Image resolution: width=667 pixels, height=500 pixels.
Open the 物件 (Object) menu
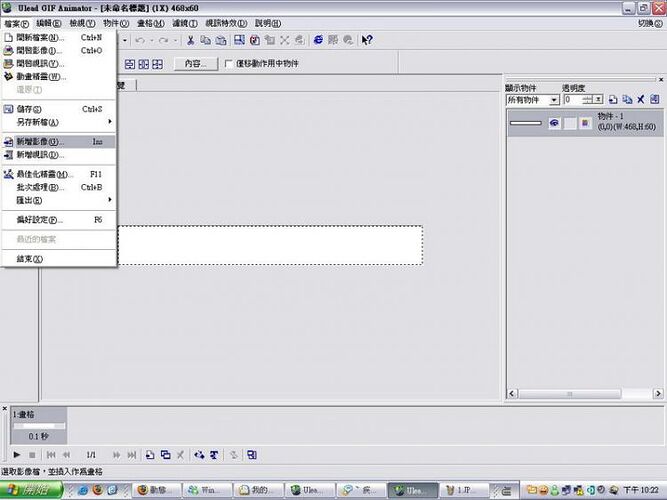tap(116, 23)
